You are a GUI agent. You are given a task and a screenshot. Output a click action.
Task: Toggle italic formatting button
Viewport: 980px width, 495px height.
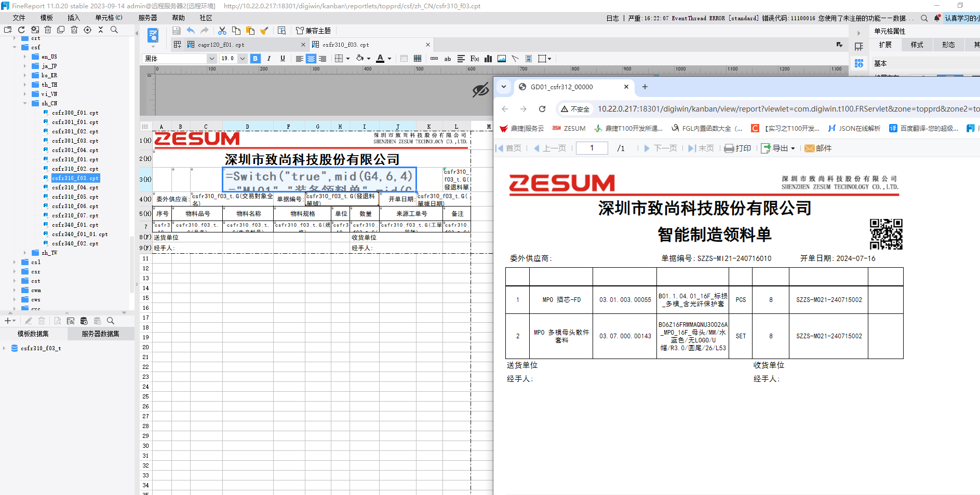point(269,59)
